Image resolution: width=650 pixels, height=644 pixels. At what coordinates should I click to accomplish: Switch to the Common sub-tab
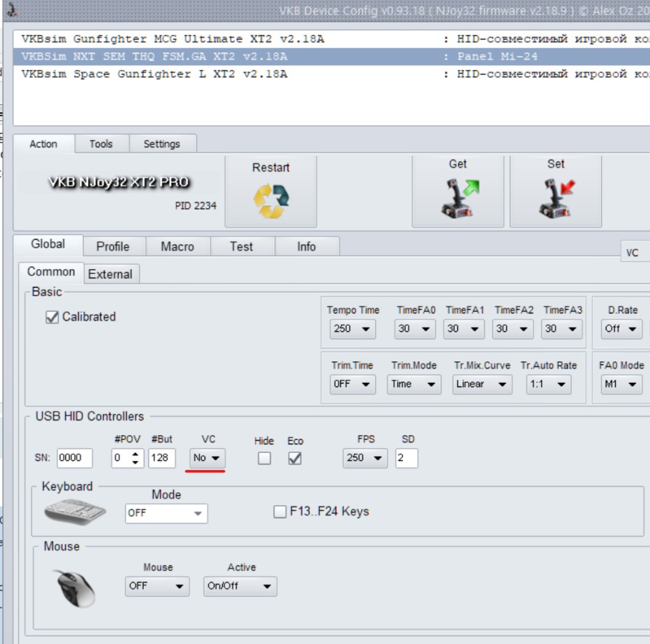tap(51, 273)
